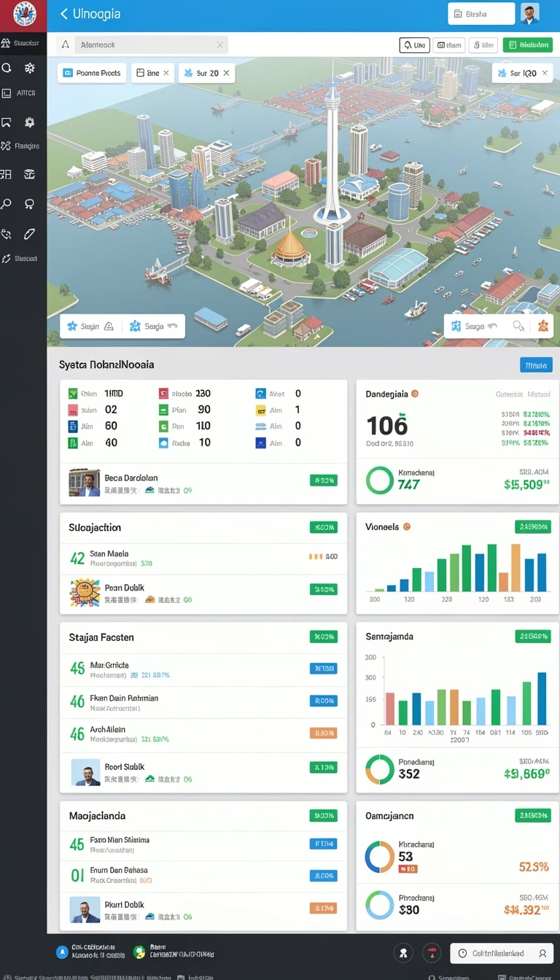Image resolution: width=560 pixels, height=980 pixels.
Task: Remove the Sur 20 filter chip
Action: [x=226, y=73]
